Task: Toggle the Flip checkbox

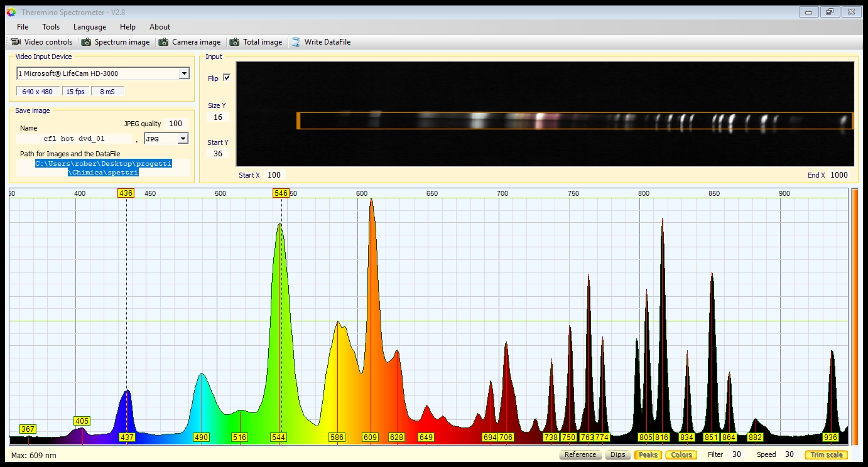Action: [x=227, y=78]
